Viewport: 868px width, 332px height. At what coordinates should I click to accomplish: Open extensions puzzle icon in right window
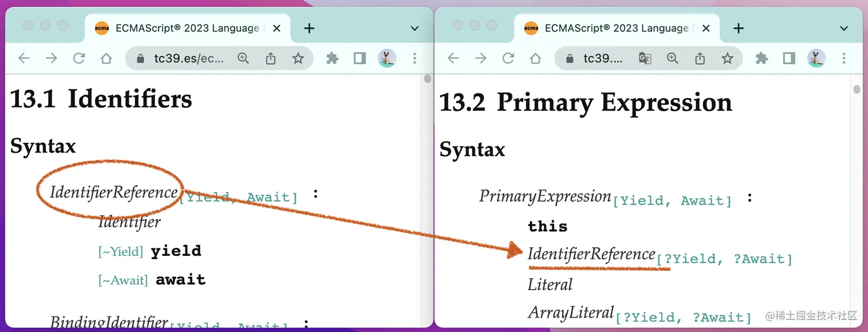pos(762,58)
